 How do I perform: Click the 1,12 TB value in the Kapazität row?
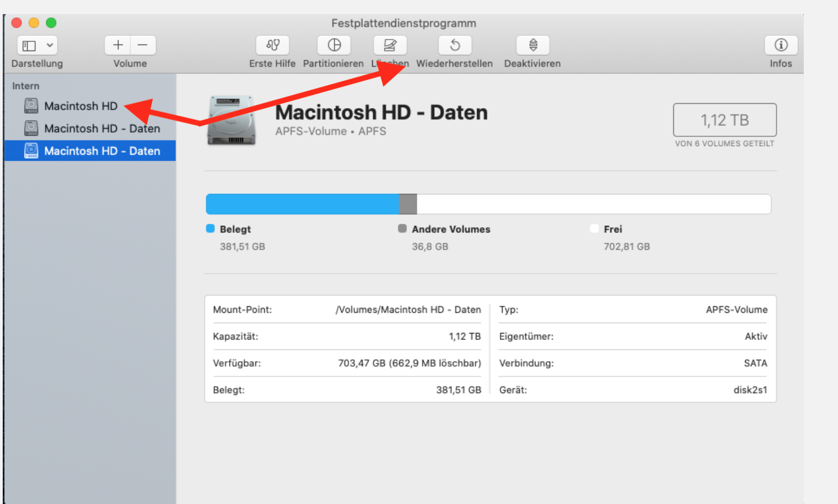click(465, 337)
